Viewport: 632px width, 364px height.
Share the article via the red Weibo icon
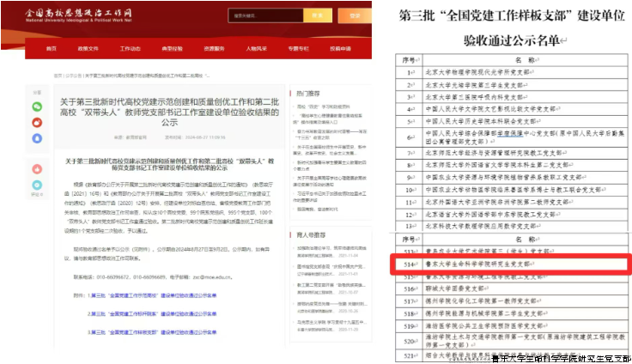pyautogui.click(x=37, y=123)
